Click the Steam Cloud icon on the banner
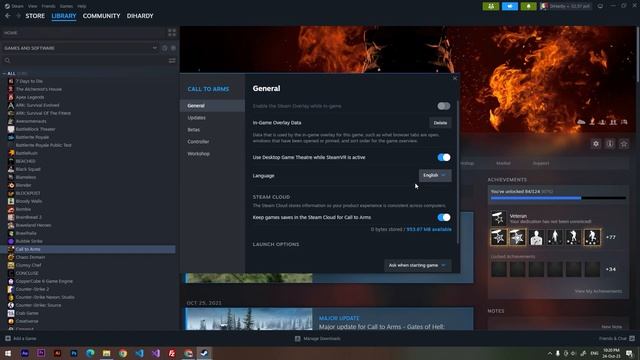640x360 pixels. click(581, 122)
